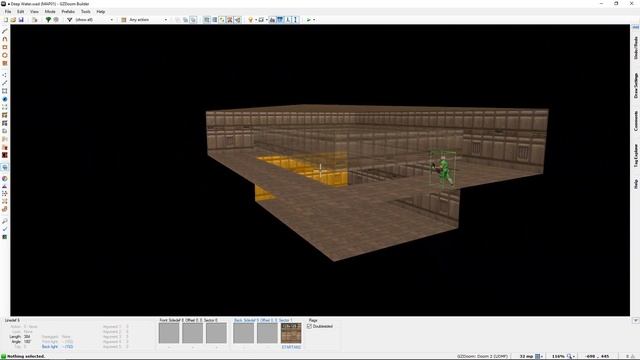Open the Mode menu

point(50,11)
